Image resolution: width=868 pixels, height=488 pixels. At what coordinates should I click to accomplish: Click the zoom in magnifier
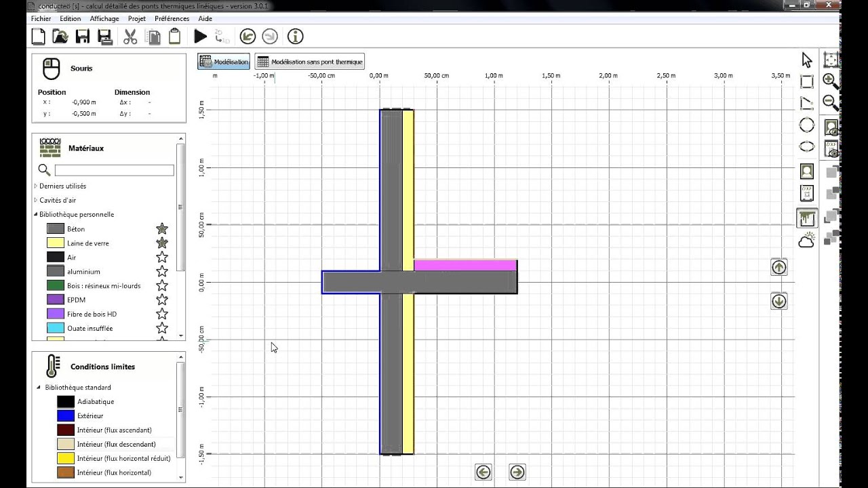831,81
